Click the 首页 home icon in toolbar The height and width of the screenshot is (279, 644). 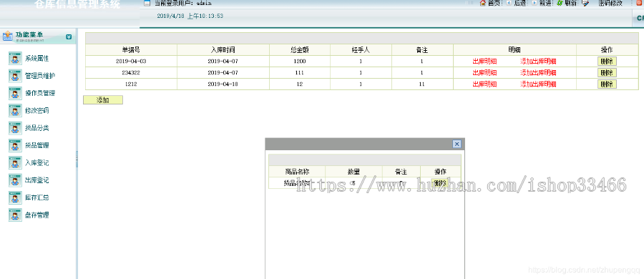coord(482,3)
